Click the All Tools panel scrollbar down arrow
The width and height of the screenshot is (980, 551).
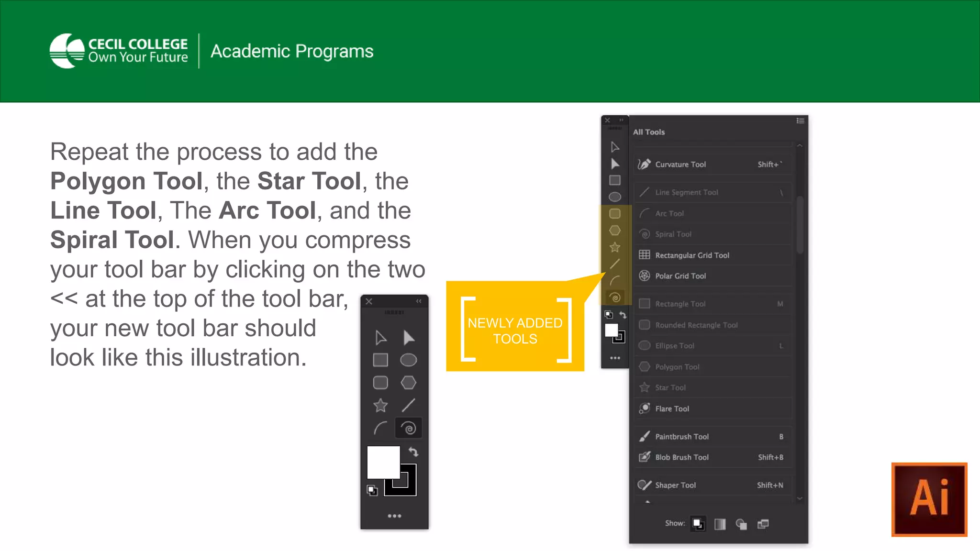[x=800, y=498]
